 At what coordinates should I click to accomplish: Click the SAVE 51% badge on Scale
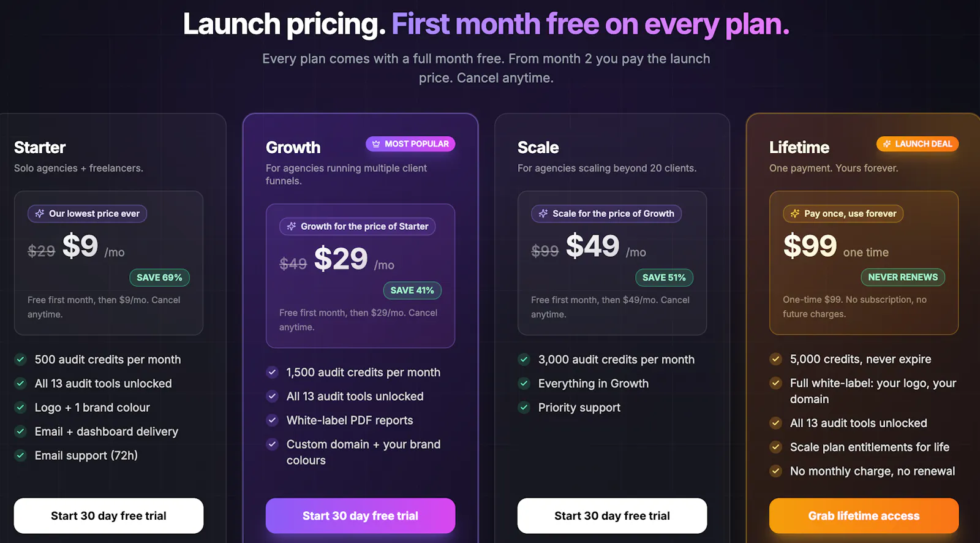pos(664,278)
